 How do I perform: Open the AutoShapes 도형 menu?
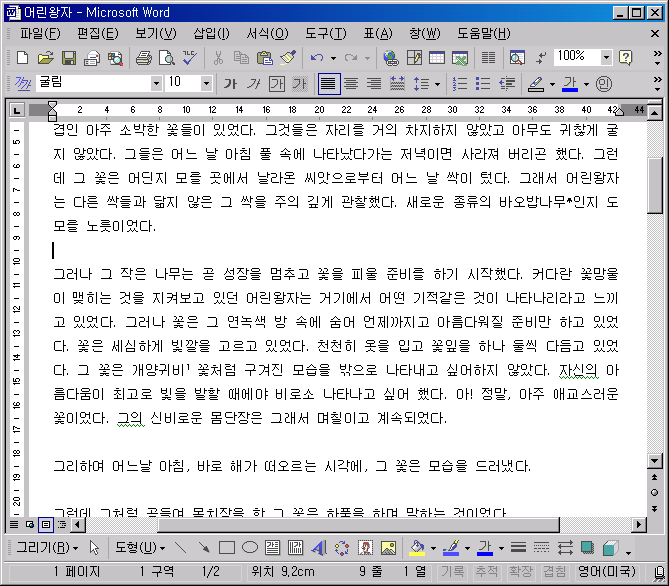tap(140, 547)
